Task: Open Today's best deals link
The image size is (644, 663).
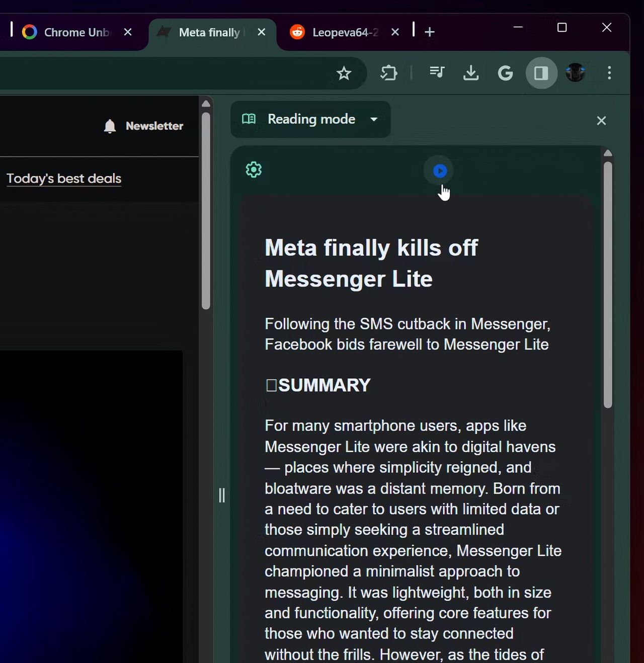Action: click(x=63, y=178)
